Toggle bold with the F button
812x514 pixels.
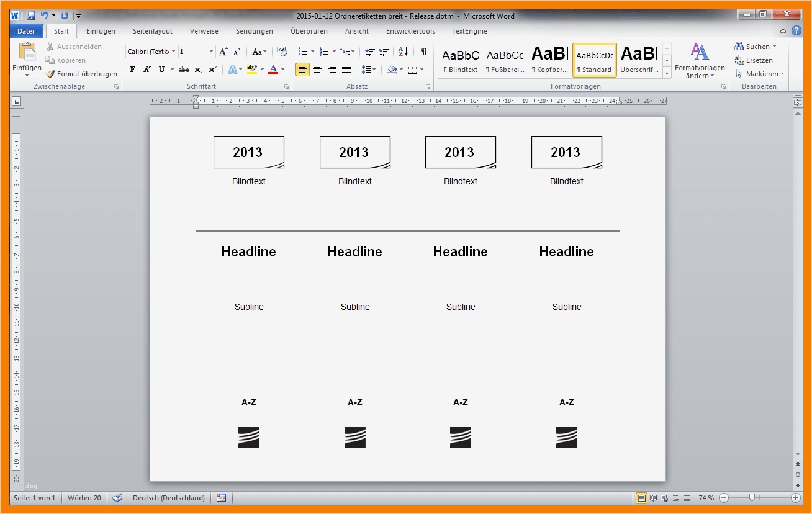132,70
